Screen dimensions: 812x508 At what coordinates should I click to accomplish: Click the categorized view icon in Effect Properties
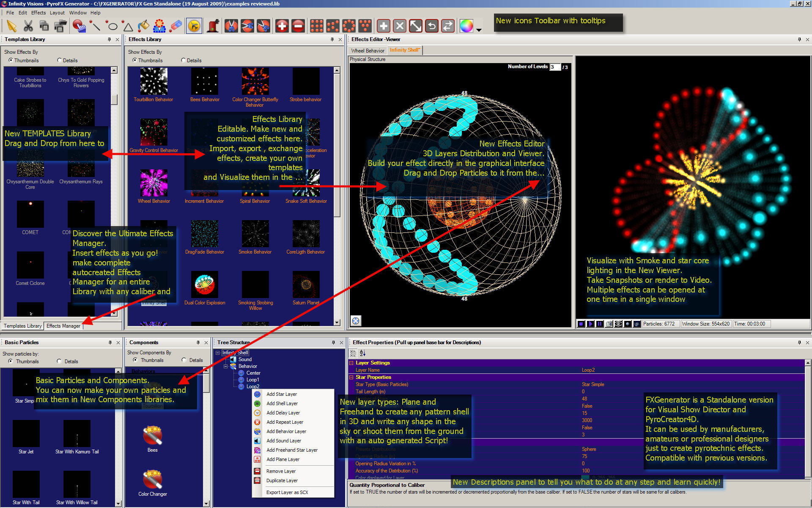[354, 353]
